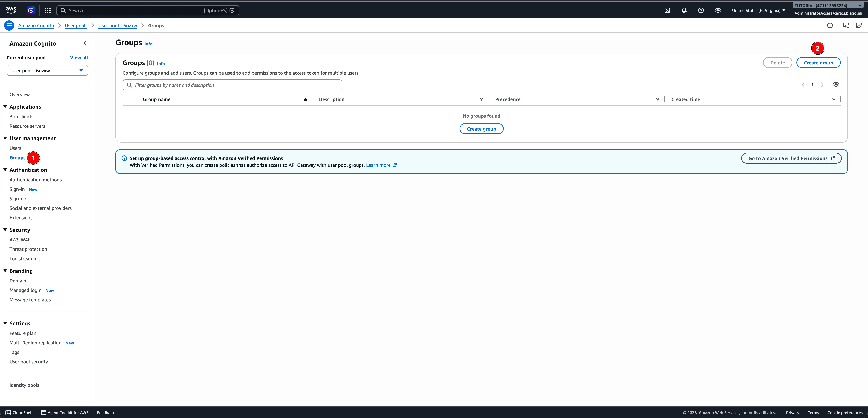Viewport: 868px width, 418px height.
Task: Sort by Group name ascending arrow
Action: (305, 99)
